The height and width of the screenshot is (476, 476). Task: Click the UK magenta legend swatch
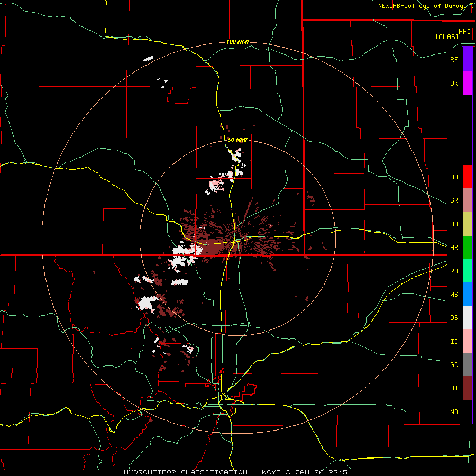pos(467,83)
